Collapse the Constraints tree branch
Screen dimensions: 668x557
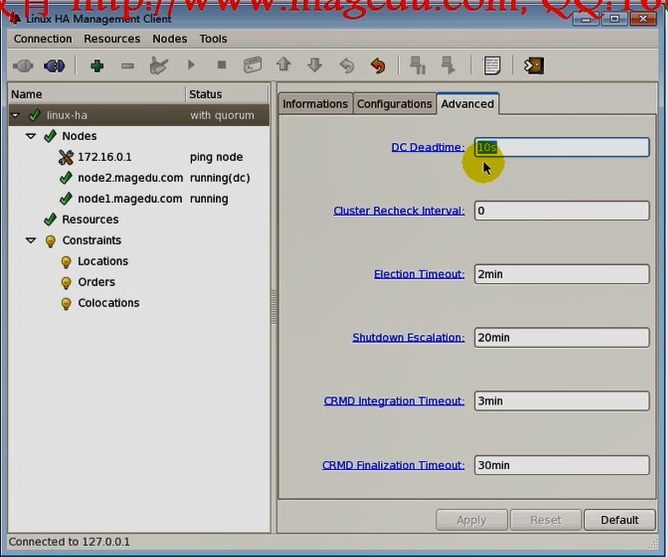coord(32,240)
